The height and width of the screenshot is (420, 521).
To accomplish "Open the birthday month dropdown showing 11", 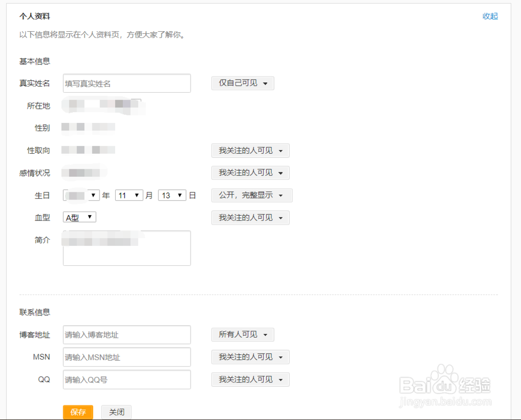I will pos(128,195).
